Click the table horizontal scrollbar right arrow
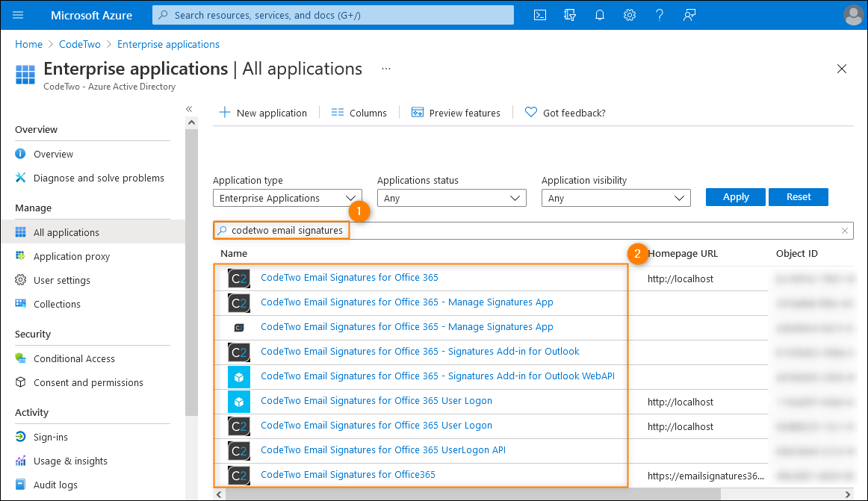 tap(848, 494)
